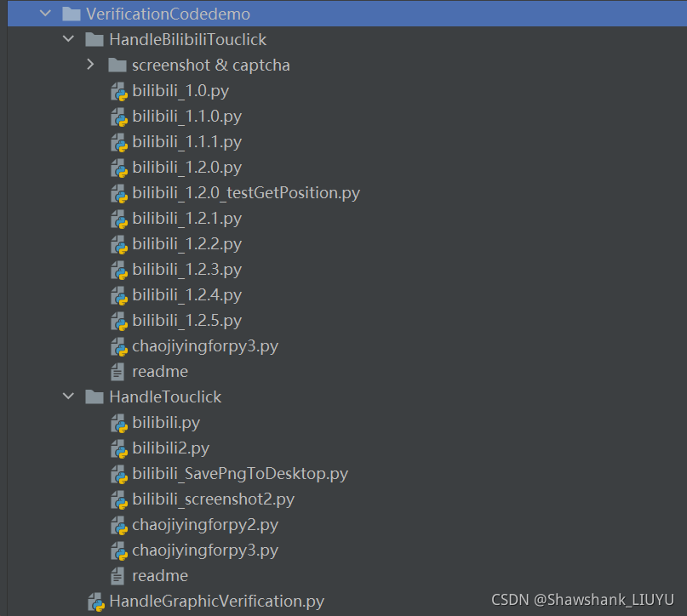Select the screenshot & captcha folder name
The width and height of the screenshot is (687, 616).
[211, 65]
